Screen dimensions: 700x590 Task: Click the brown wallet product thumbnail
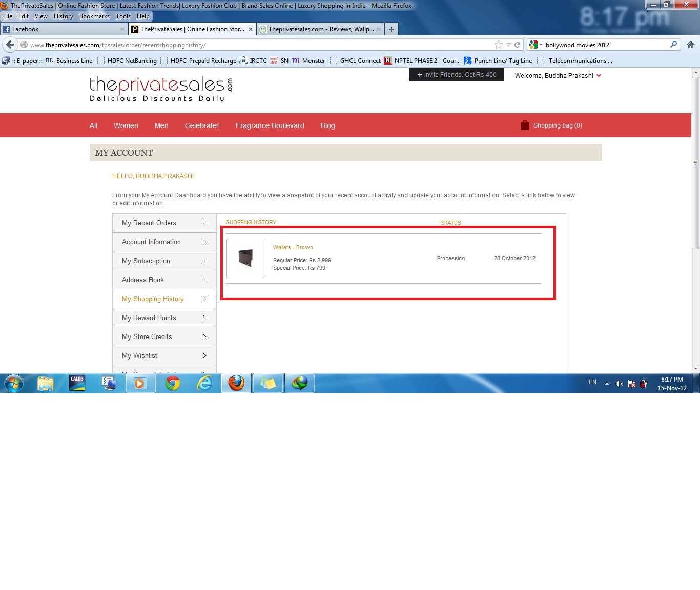[x=245, y=259]
